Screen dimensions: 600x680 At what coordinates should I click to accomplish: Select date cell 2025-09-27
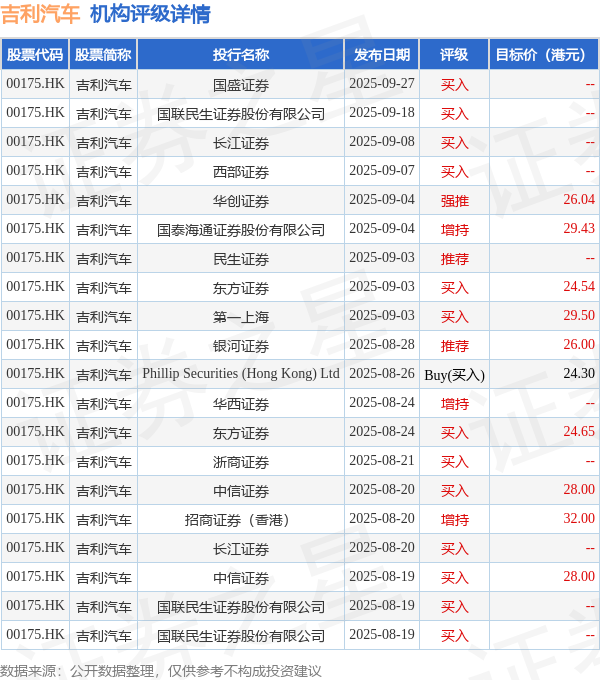[382, 83]
